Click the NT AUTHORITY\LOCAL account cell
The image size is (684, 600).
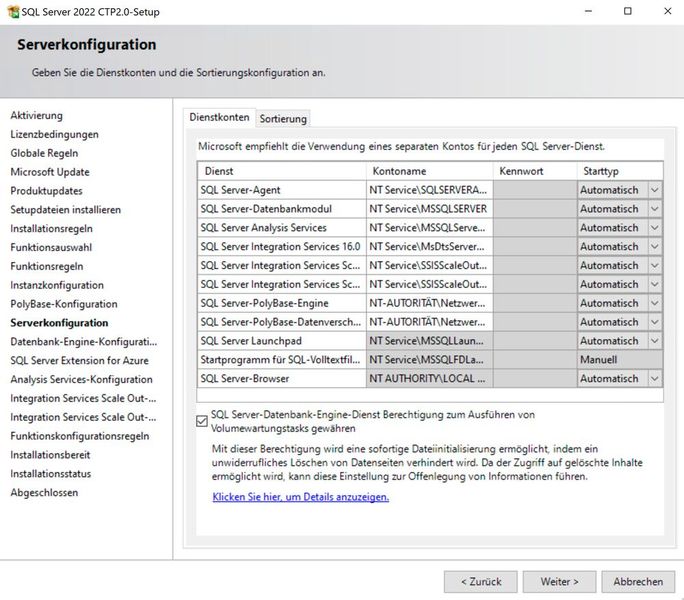430,379
